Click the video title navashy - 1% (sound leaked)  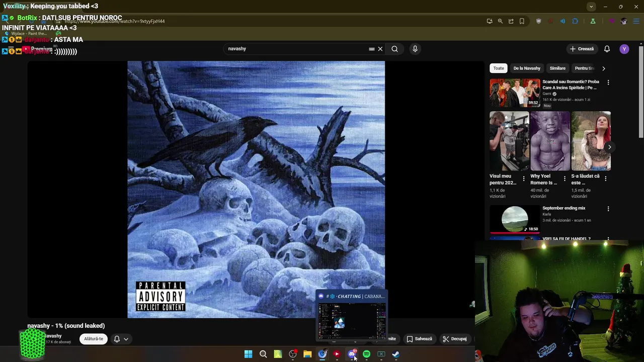click(66, 326)
